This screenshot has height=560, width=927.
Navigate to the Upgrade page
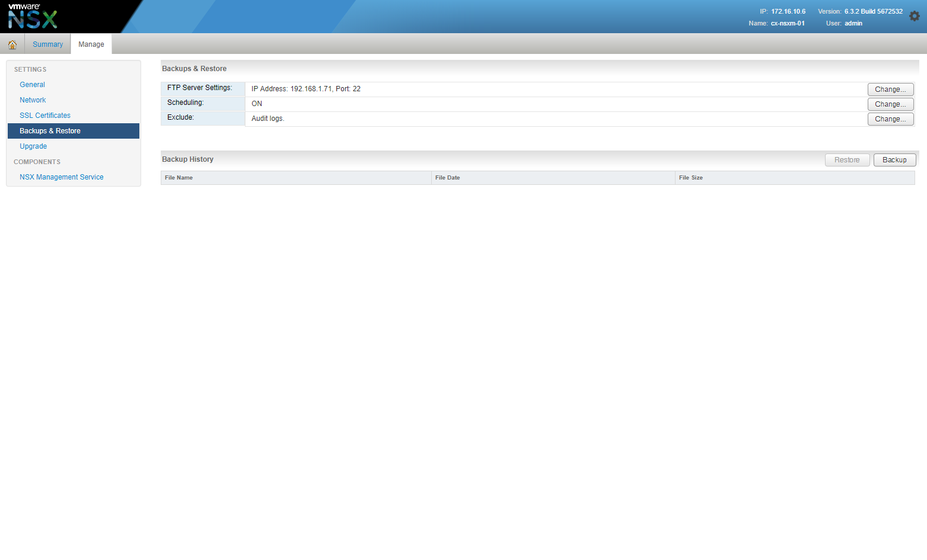(x=33, y=146)
